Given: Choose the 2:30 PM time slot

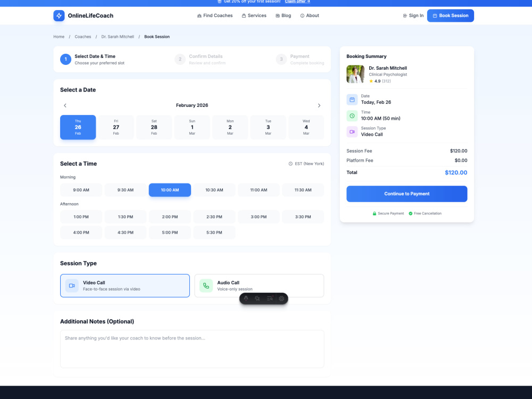Looking at the screenshot, I should click(214, 217).
